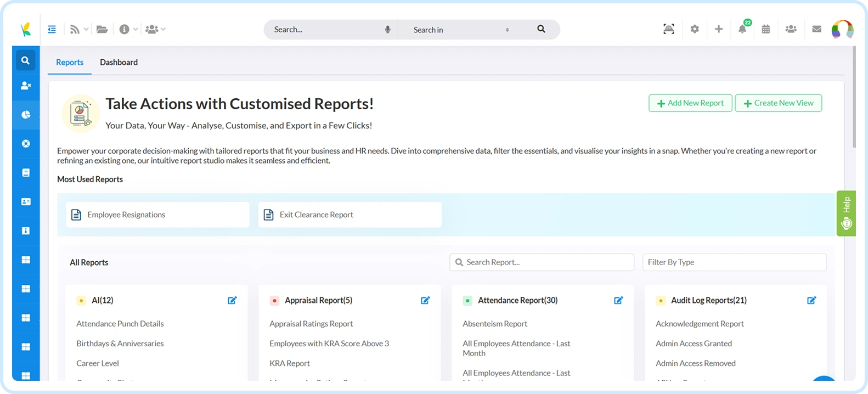Screen dimensions: 868x394
Task: Click the page's vertical scrollbar
Action: click(x=854, y=98)
